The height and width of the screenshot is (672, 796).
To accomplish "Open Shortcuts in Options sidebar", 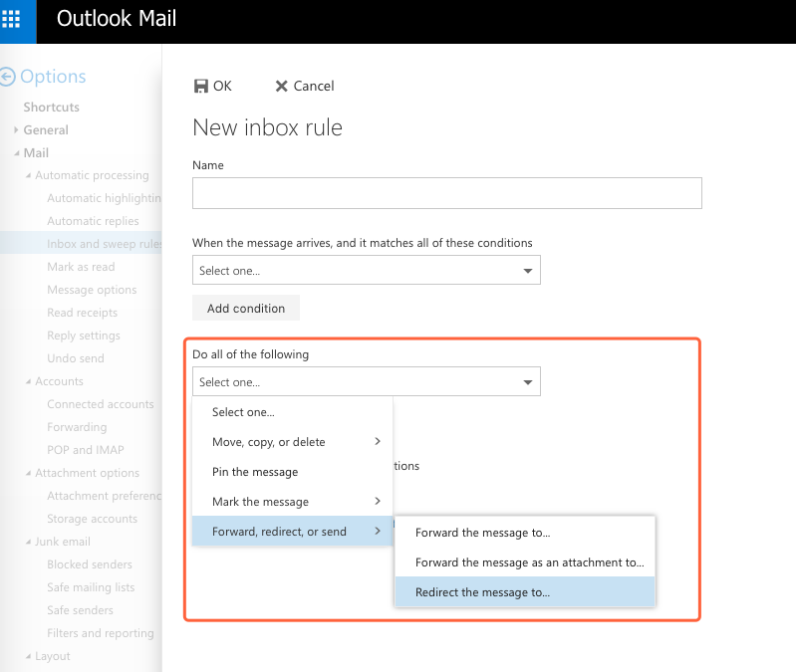I will tap(52, 107).
